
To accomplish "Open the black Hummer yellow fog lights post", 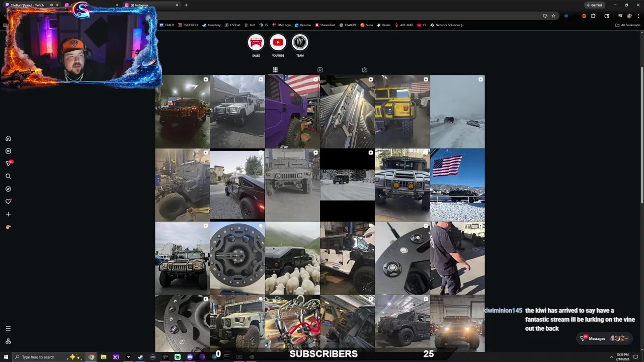I will [x=403, y=185].
